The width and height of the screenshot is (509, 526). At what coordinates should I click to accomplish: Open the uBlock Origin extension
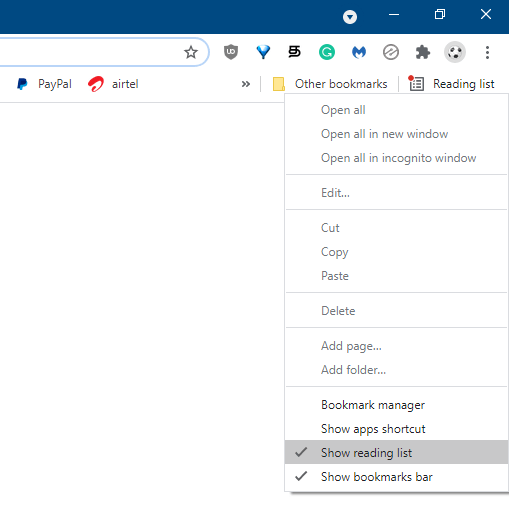[231, 52]
